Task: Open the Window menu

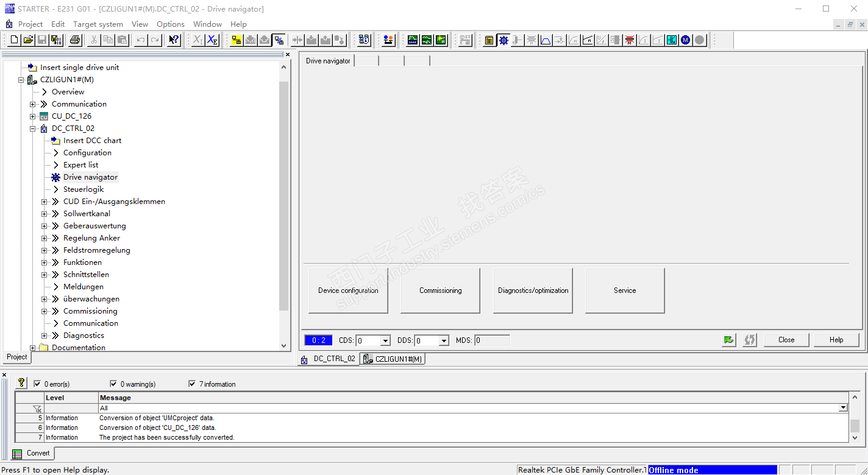Action: 207,24
